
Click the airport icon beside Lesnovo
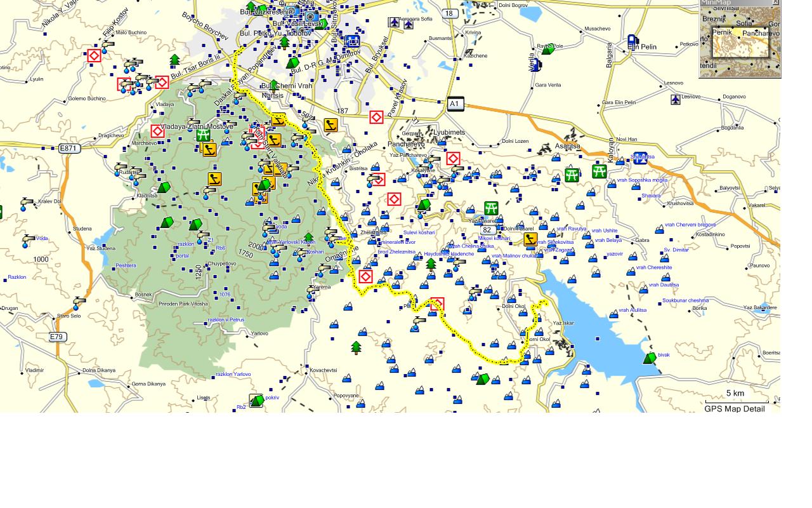[x=676, y=99]
